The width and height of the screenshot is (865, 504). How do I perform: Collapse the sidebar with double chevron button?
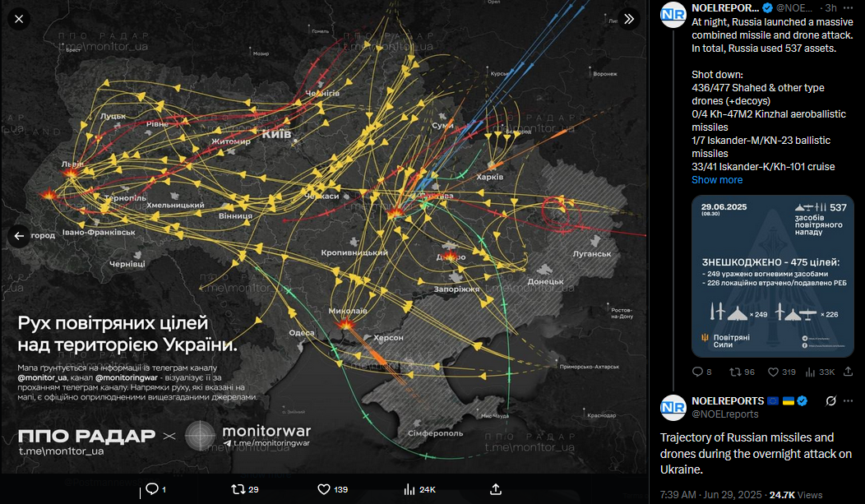pyautogui.click(x=629, y=19)
